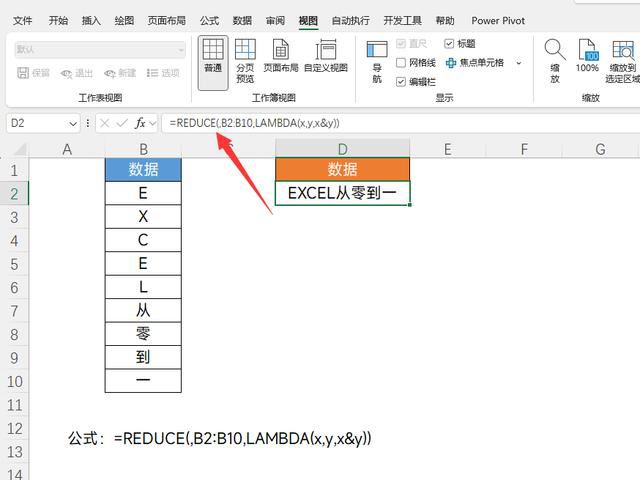Open the name box options dots

click(87, 123)
